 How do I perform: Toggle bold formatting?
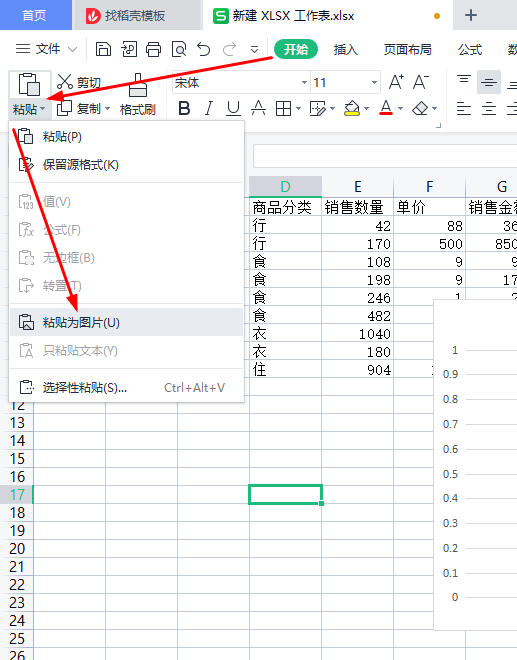point(184,109)
